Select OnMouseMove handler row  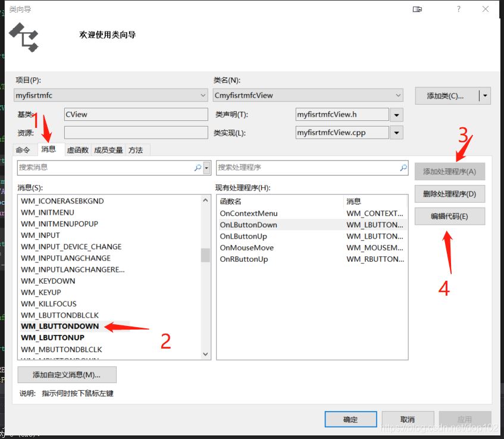[312, 248]
